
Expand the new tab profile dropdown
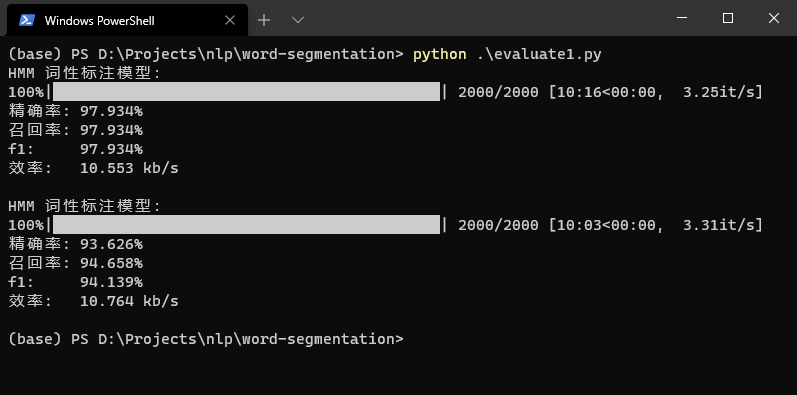[x=298, y=20]
